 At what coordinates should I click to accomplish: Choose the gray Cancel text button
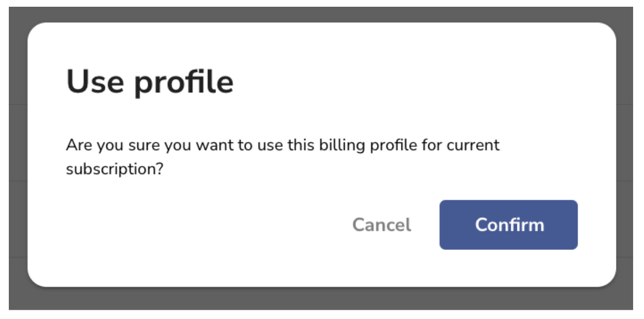tap(382, 225)
